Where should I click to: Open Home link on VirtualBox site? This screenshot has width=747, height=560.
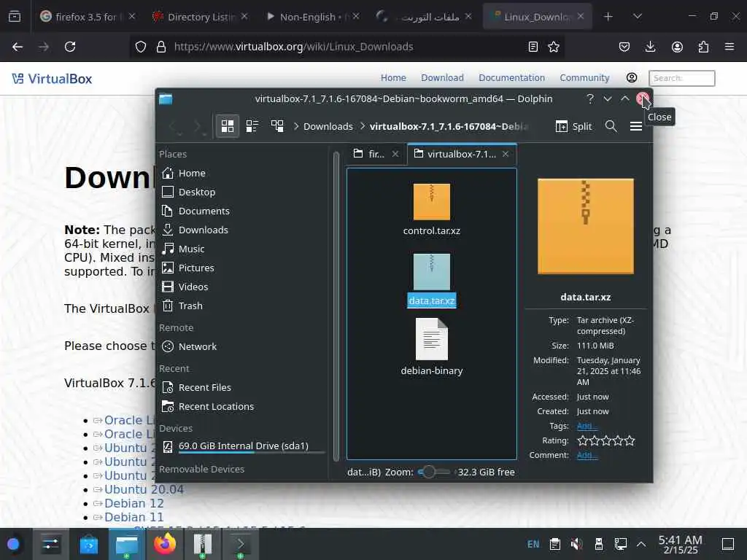393,77
